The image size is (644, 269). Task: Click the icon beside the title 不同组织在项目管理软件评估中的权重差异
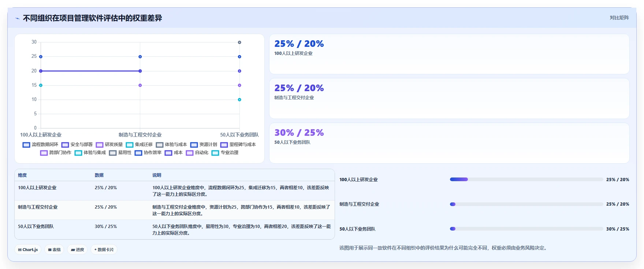(17, 18)
